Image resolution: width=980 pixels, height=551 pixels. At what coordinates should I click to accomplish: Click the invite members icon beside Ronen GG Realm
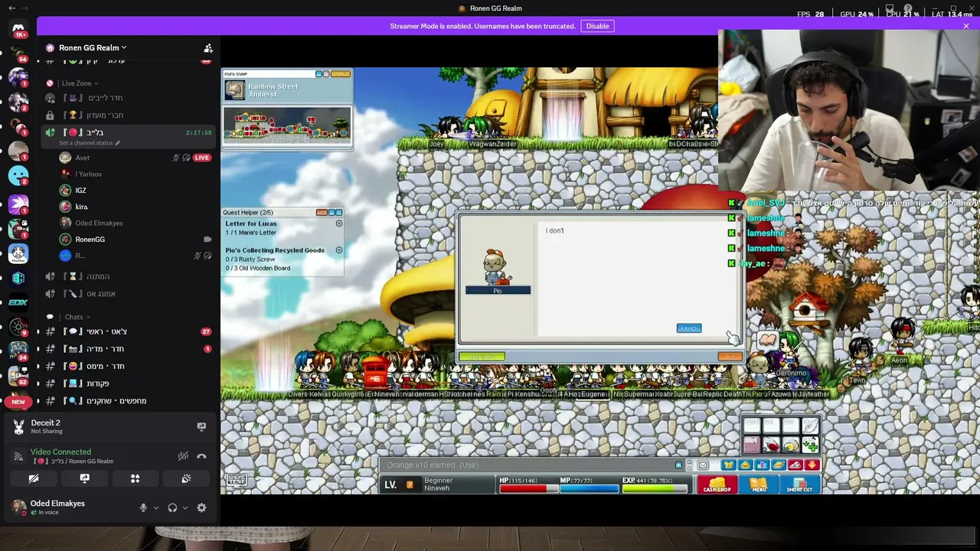(x=207, y=47)
